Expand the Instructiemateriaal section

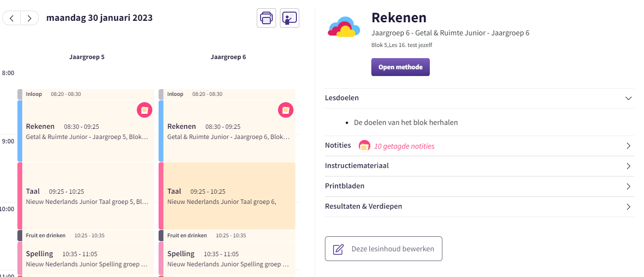[x=628, y=166]
